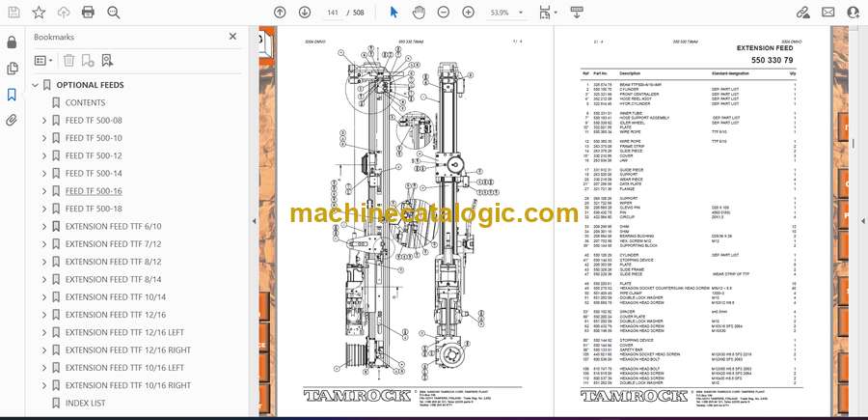Expand the FEED TF 500-14 bookmark

44,174
